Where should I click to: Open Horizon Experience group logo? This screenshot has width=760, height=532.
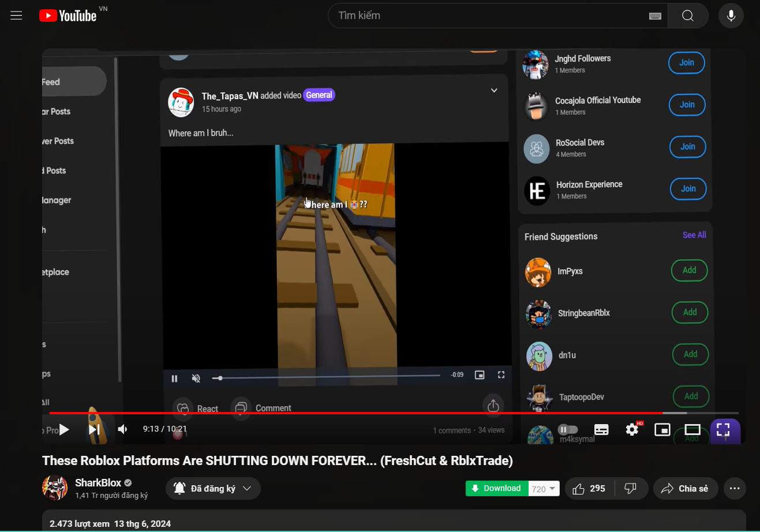pos(537,190)
